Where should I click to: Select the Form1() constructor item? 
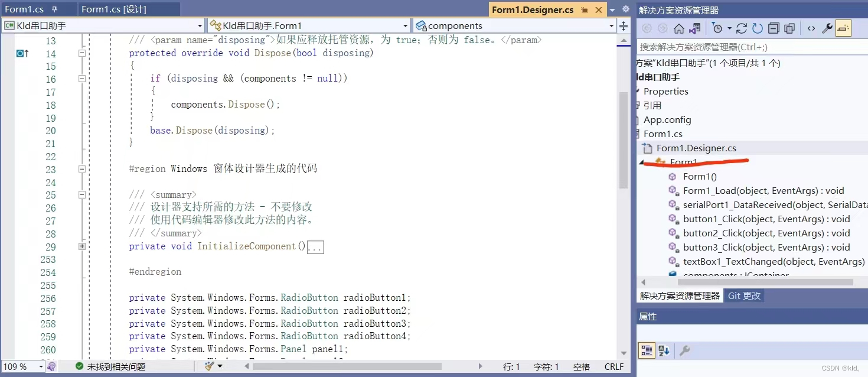pyautogui.click(x=700, y=176)
